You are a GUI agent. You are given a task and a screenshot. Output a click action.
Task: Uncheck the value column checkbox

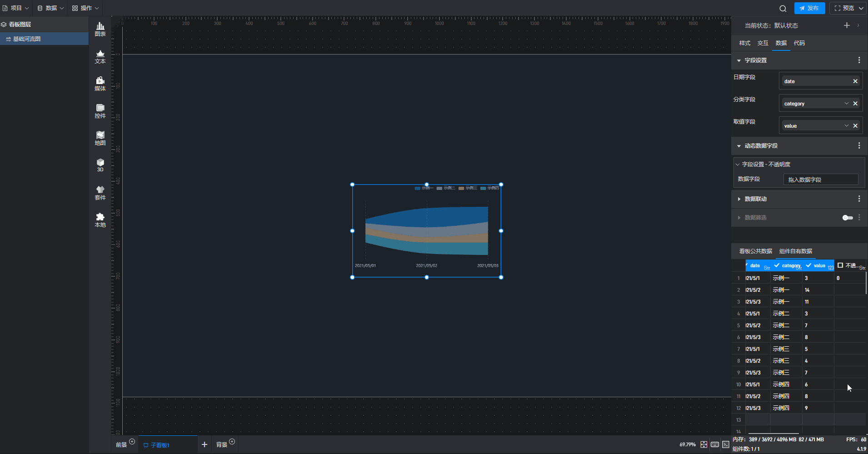pyautogui.click(x=808, y=265)
